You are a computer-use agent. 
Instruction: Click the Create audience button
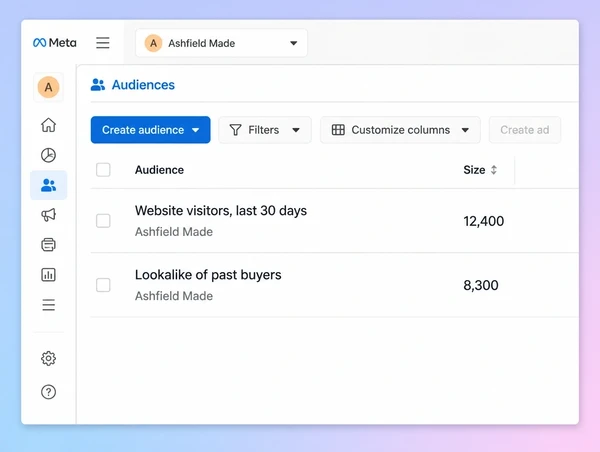coord(150,130)
